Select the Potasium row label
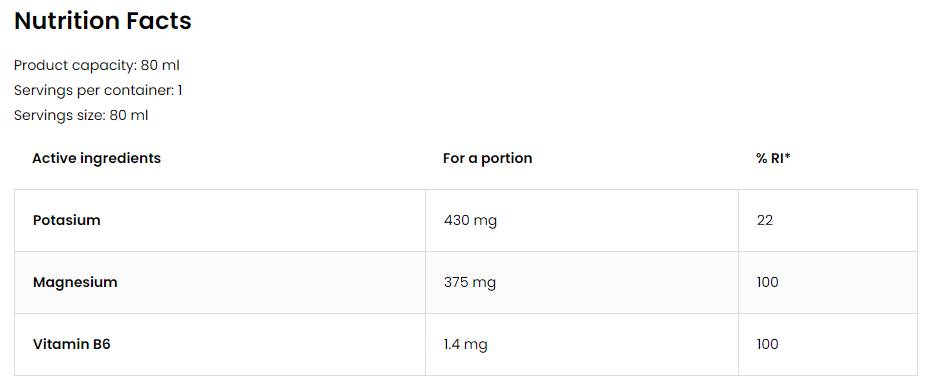934x390 pixels. click(x=67, y=220)
